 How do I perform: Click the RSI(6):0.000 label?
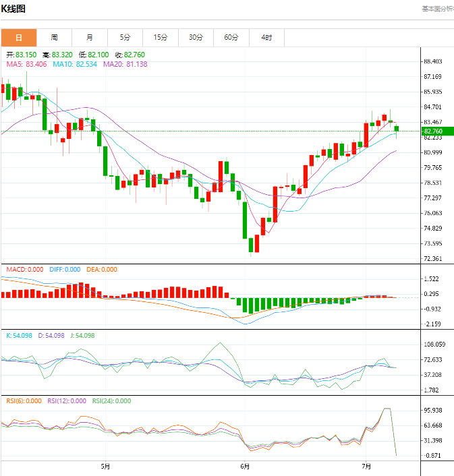24,401
